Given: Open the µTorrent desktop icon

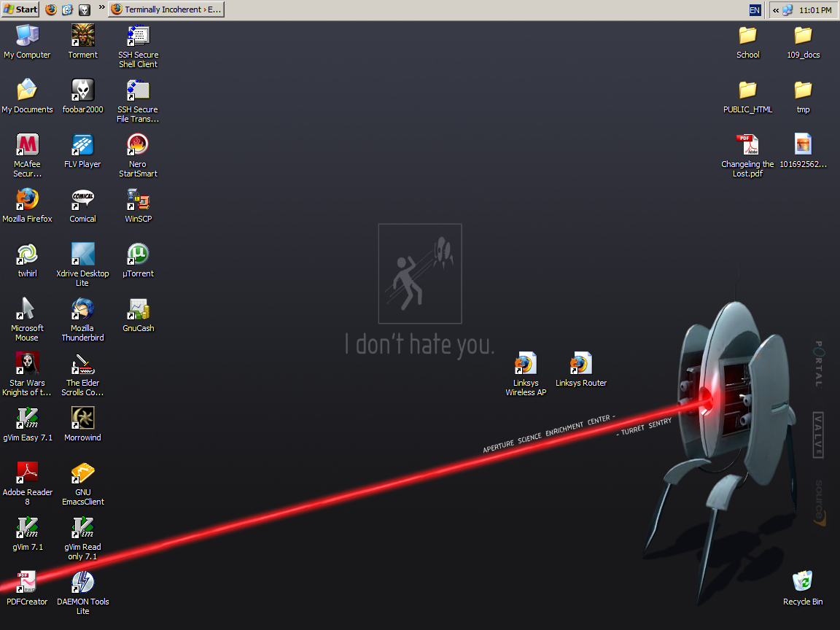Looking at the screenshot, I should coord(138,254).
